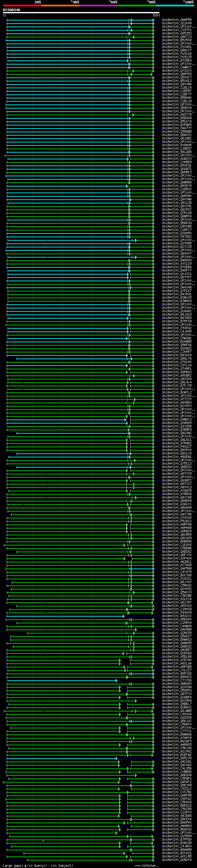Click hit label UniRef100_P15125
This screenshot has height=868, width=197.
(177, 57)
